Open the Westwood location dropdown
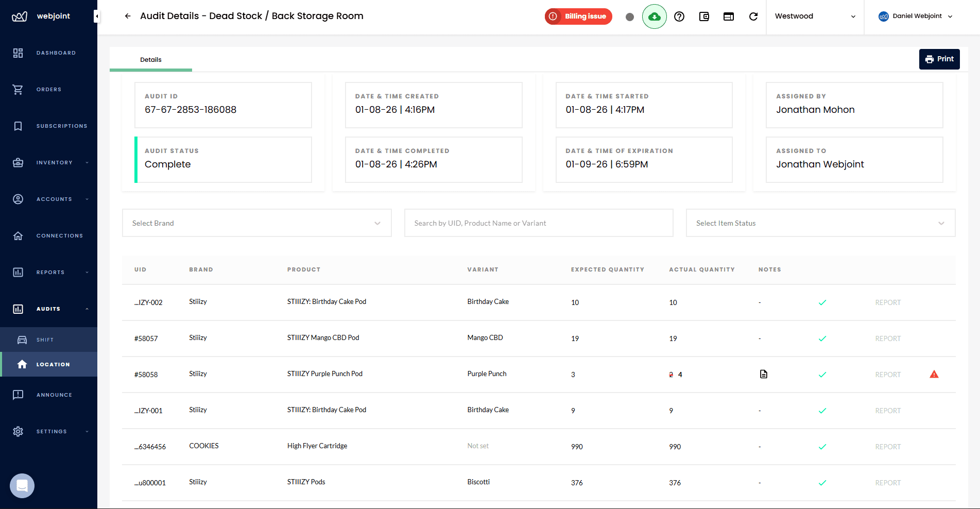 click(815, 16)
